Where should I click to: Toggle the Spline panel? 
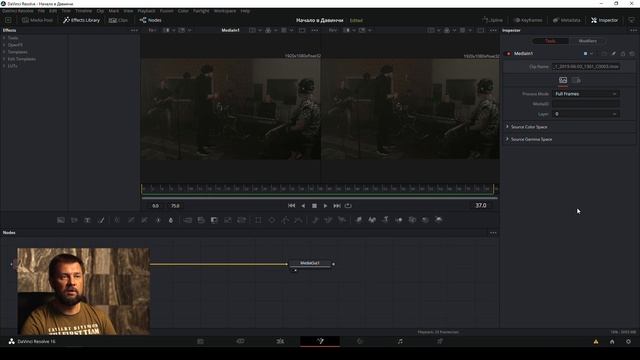492,20
